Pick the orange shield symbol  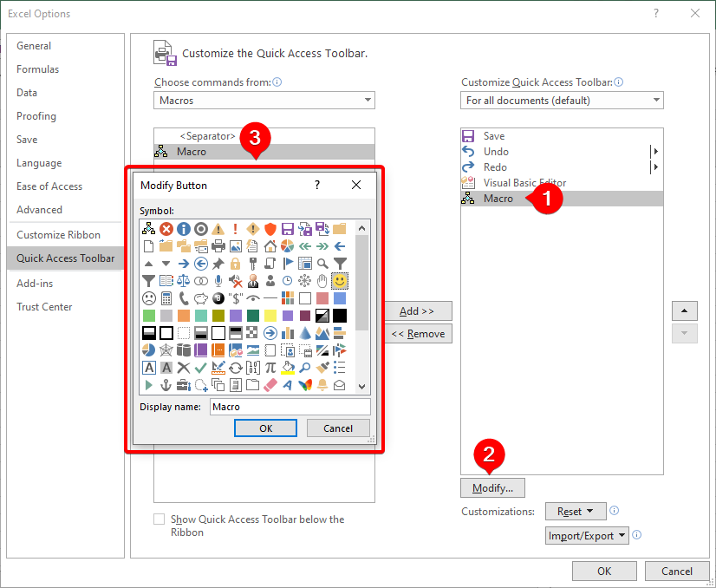point(270,228)
